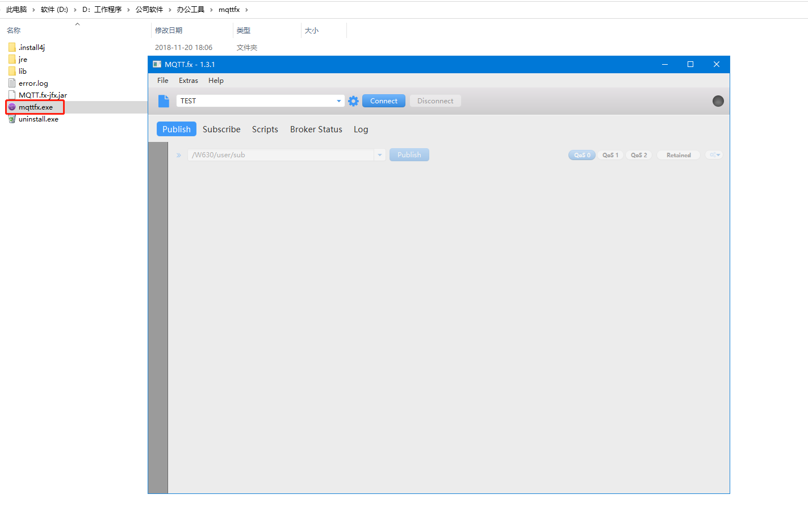This screenshot has height=532, width=808.
Task: Select the mqttfx.exe application icon
Action: point(12,107)
